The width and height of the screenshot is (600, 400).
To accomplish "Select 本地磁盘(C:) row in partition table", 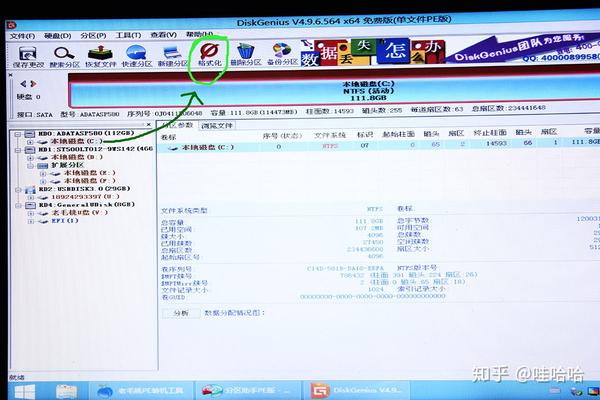I will [x=379, y=146].
